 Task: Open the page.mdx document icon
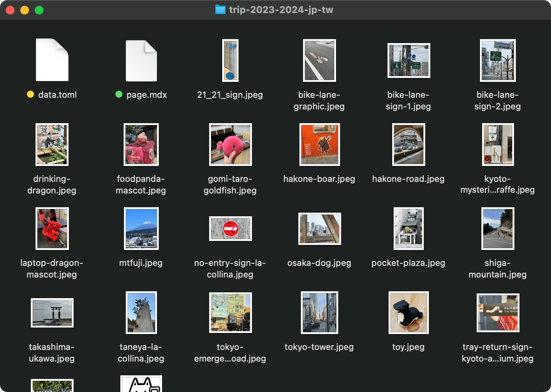(x=141, y=61)
